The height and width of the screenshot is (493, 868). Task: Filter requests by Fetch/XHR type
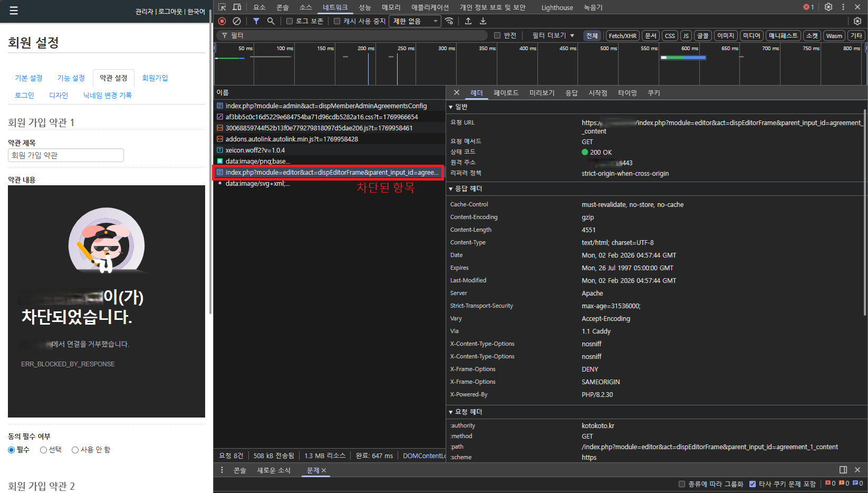tap(622, 35)
